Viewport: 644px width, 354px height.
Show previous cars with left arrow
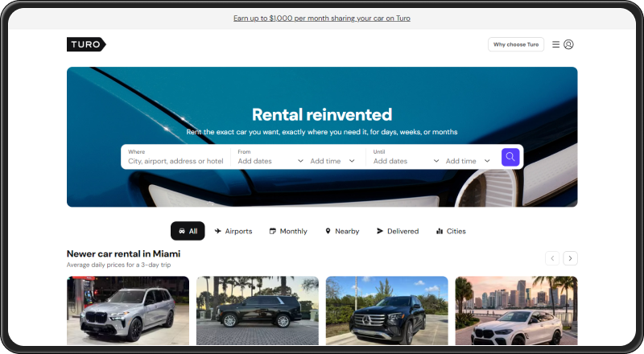pos(552,258)
